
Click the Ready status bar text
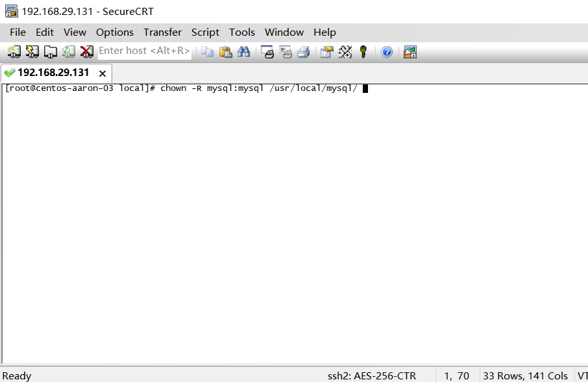pyautogui.click(x=17, y=376)
